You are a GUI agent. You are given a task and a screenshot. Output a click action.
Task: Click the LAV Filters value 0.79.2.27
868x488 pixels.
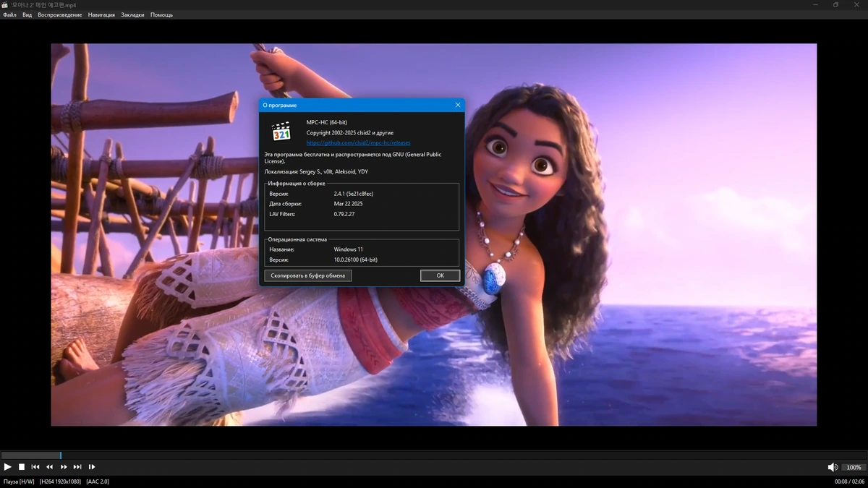[x=346, y=214]
